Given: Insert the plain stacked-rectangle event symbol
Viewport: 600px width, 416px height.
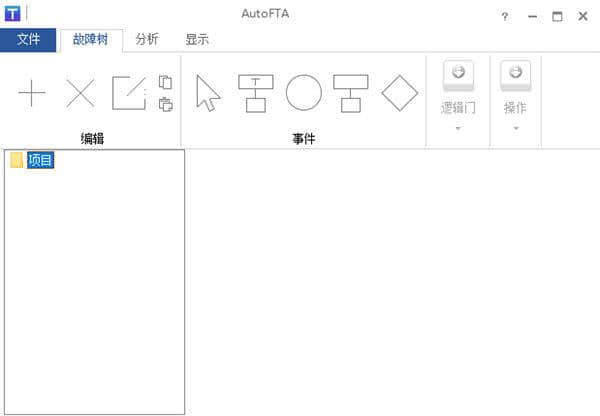Looking at the screenshot, I should pyautogui.click(x=351, y=93).
